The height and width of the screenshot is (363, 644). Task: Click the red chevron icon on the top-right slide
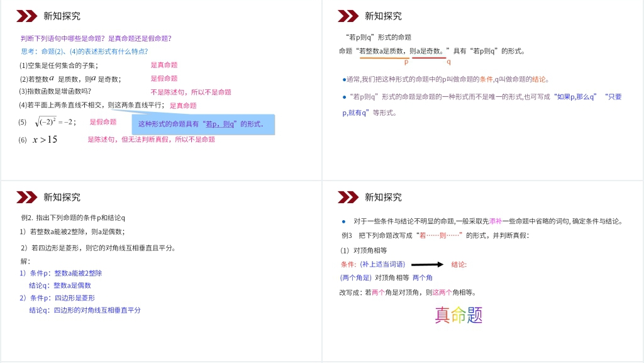pyautogui.click(x=348, y=16)
